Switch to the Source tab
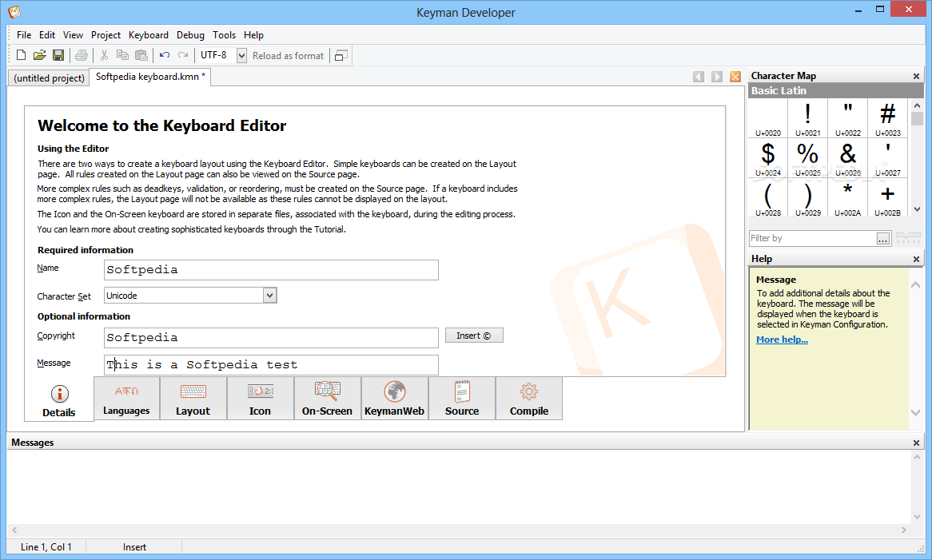Image resolution: width=932 pixels, height=560 pixels. click(x=462, y=399)
